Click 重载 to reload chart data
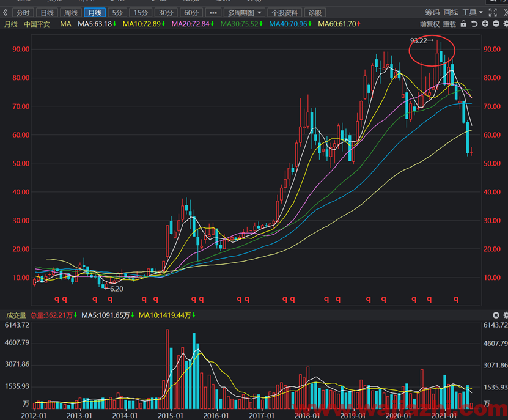Screen dimensions: 508x420 [449, 24]
